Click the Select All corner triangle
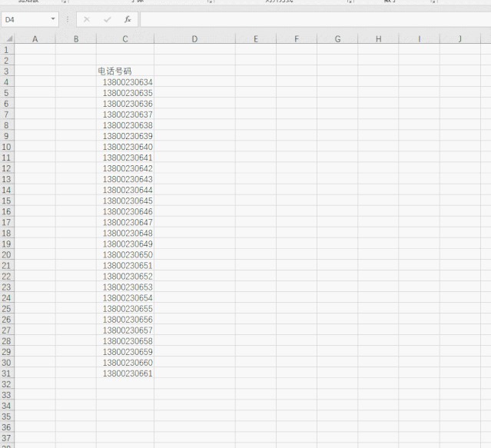The image size is (491, 448). click(7, 38)
